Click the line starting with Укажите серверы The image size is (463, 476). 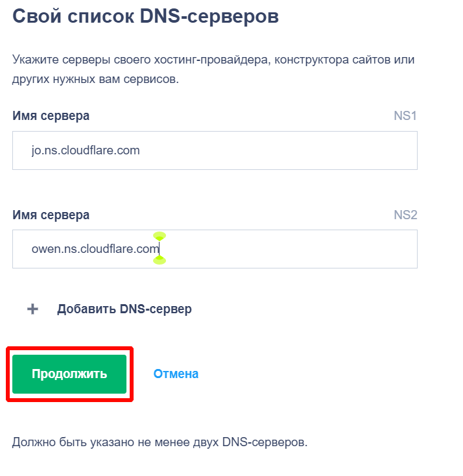click(213, 60)
